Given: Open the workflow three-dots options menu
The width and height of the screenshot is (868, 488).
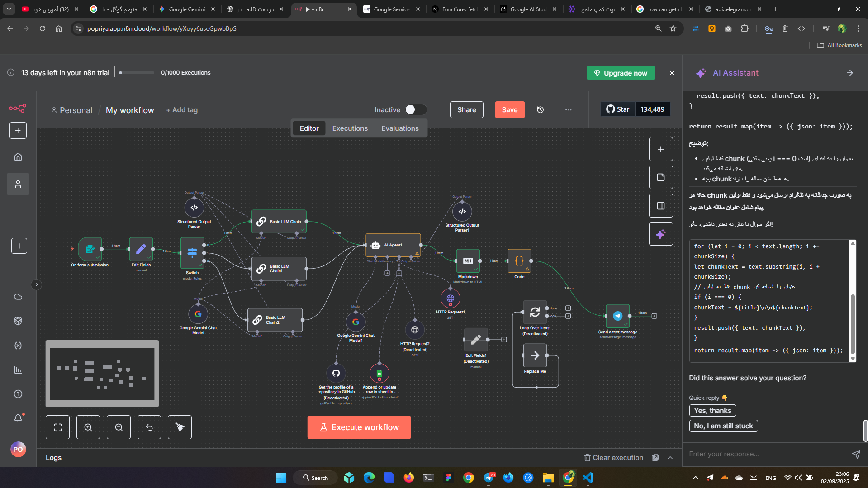Looking at the screenshot, I should [568, 110].
